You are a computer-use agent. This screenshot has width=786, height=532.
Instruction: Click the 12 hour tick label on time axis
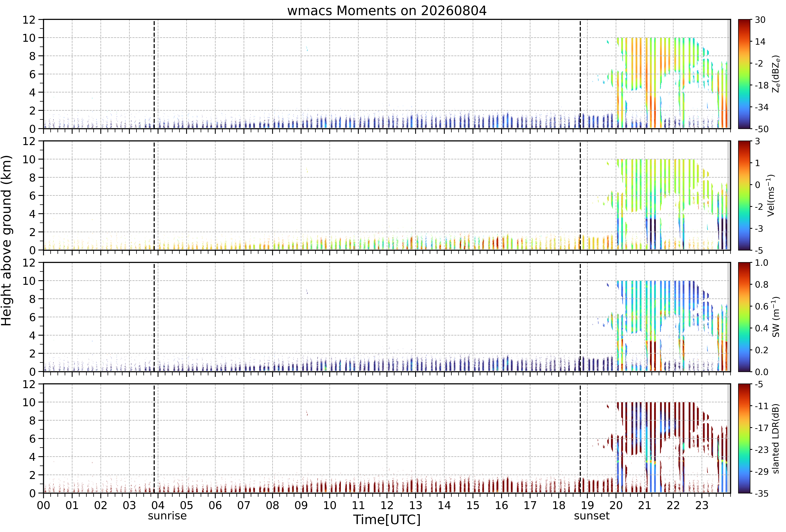tap(387, 505)
